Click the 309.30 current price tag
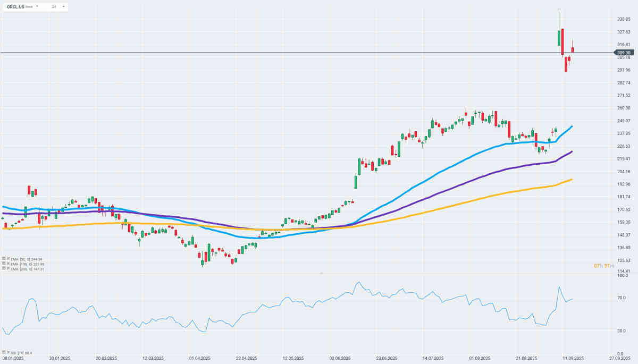This screenshot has width=638, height=364. coord(624,53)
